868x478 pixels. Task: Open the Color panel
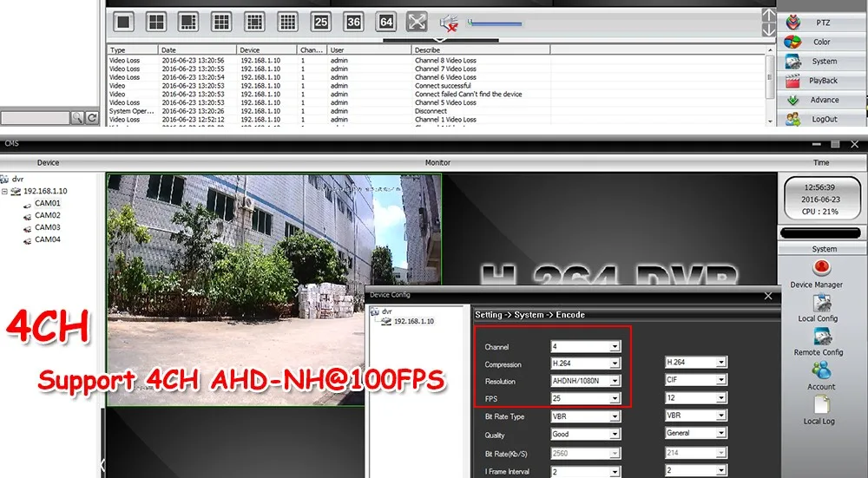pyautogui.click(x=821, y=42)
